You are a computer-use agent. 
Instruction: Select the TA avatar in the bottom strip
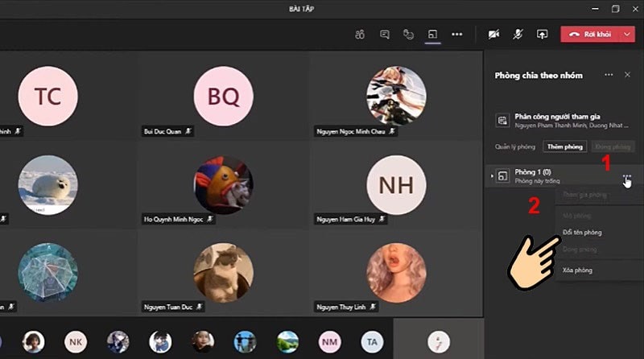tap(372, 342)
